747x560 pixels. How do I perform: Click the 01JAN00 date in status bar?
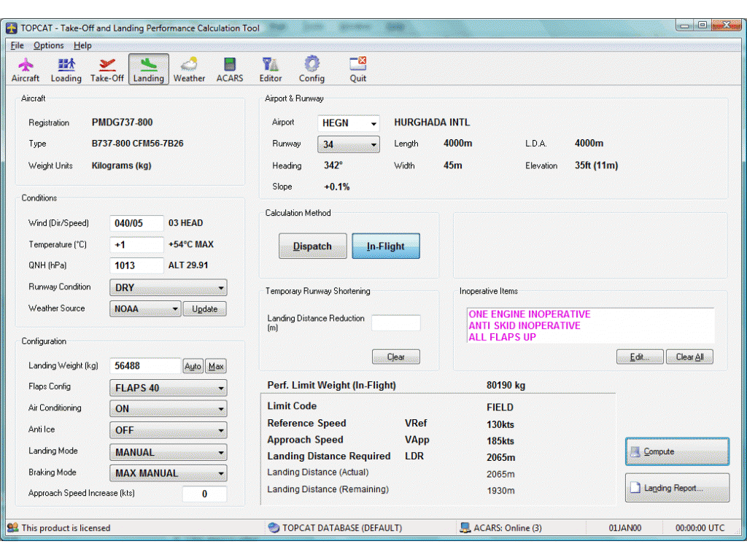[624, 528]
